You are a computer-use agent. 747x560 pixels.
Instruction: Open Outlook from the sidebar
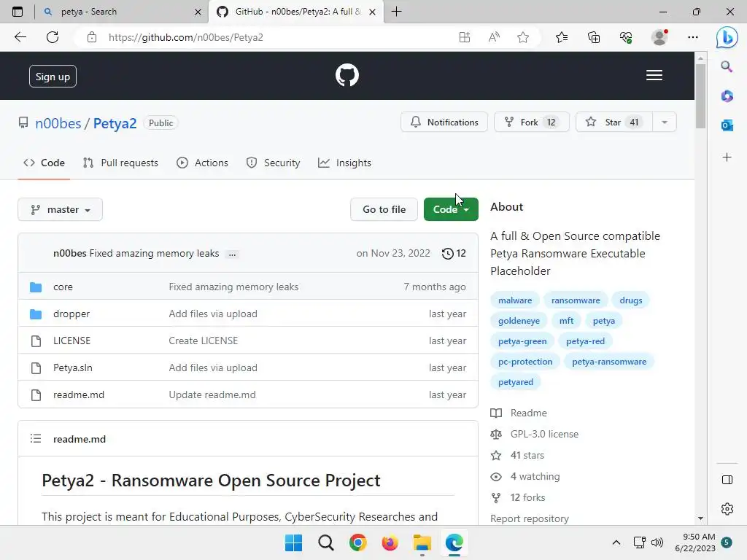coord(727,125)
